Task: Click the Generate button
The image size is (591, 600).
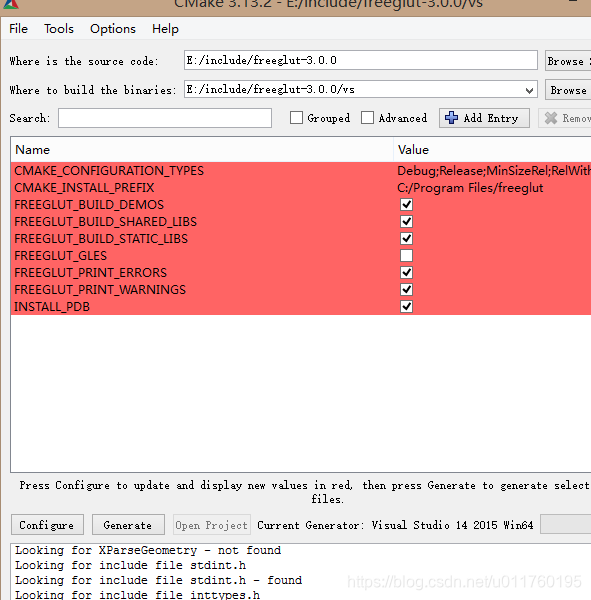Action: click(x=128, y=525)
